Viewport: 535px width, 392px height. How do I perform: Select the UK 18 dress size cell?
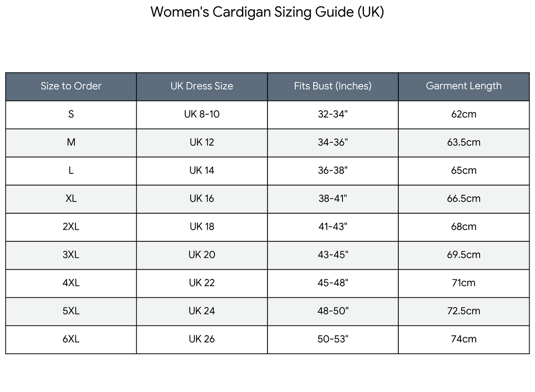click(202, 227)
